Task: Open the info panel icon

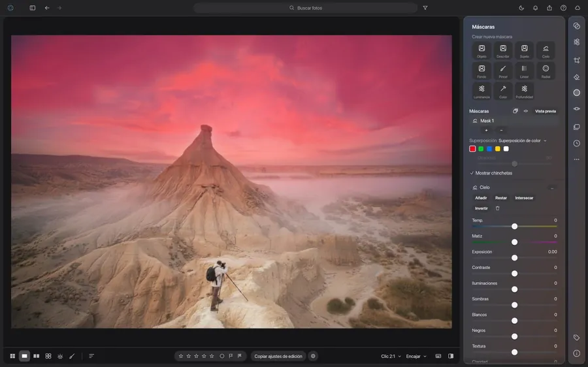Action: (577, 353)
